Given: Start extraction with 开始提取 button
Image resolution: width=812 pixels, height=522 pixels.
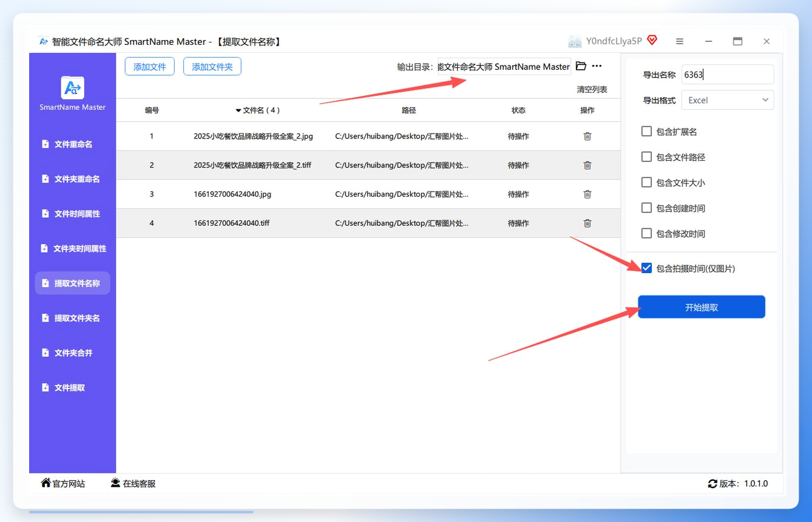Looking at the screenshot, I should [702, 307].
